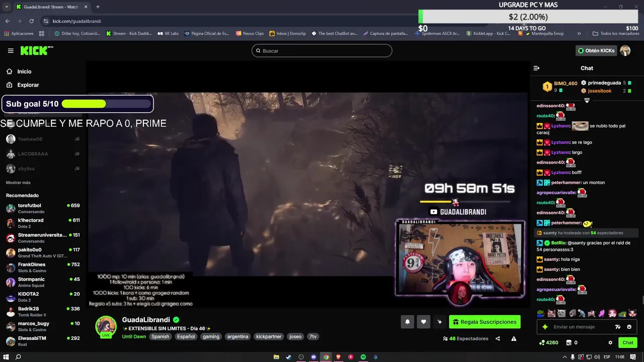Open the Until Dawn category link
644x362 pixels.
(x=134, y=336)
